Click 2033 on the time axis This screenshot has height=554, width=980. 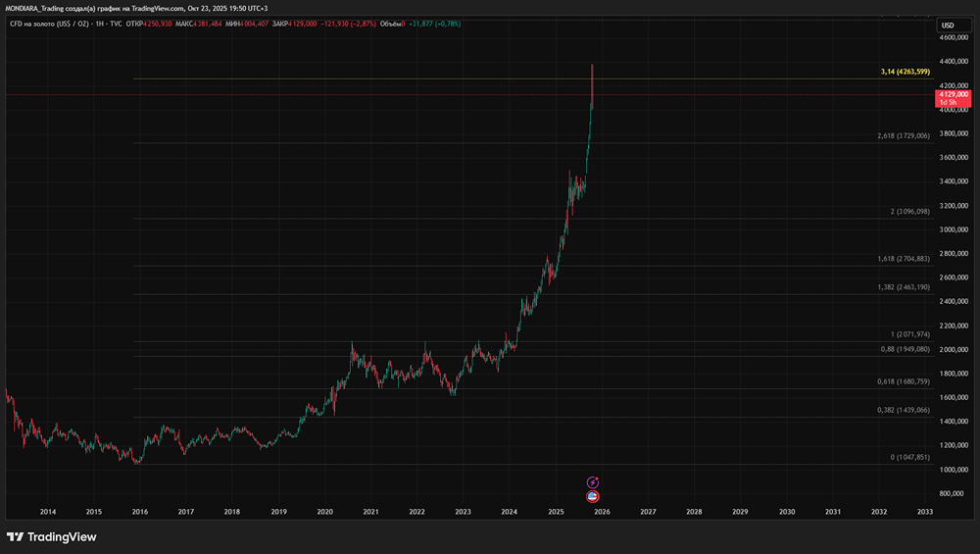[925, 512]
